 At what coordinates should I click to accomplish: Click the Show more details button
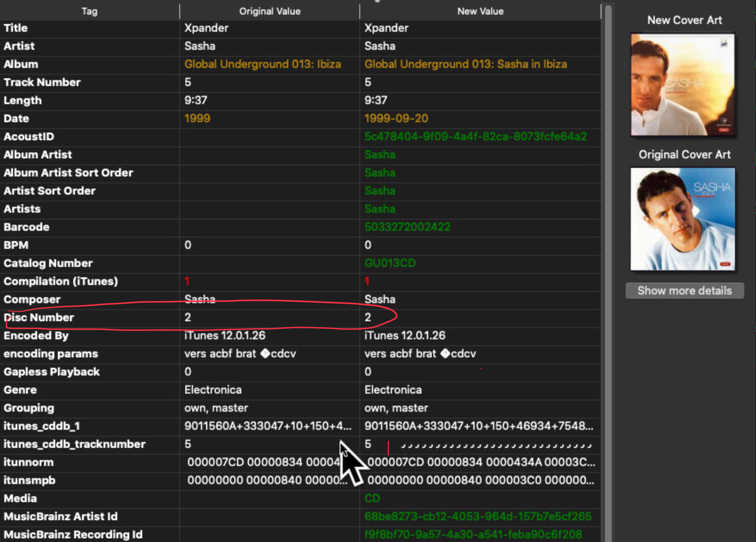(684, 291)
